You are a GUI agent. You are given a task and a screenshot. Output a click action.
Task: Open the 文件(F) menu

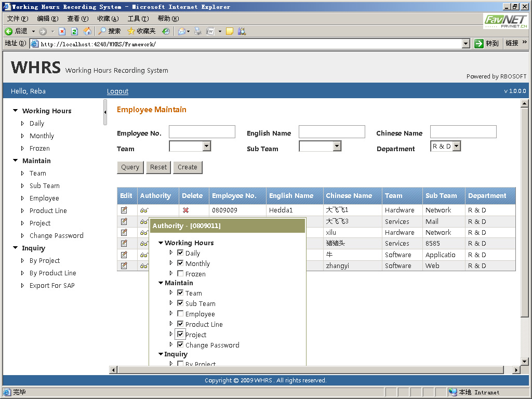[x=18, y=19]
